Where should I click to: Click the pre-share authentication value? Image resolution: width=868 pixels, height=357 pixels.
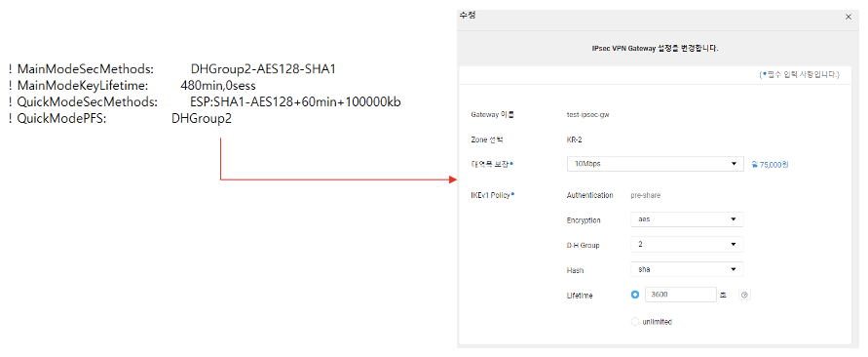(646, 195)
